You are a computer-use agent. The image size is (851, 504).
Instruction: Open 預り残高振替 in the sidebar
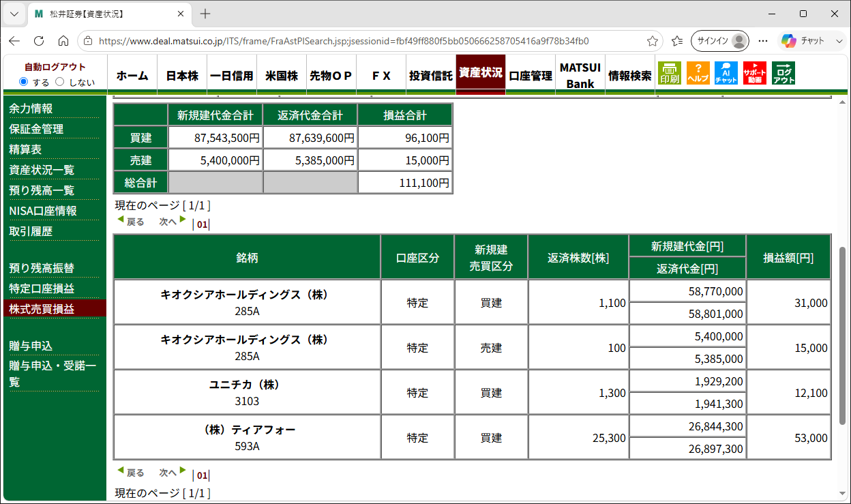coord(42,268)
